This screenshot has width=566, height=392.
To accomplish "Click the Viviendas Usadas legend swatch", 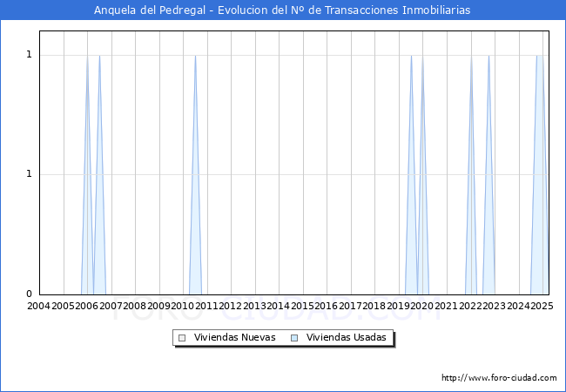I will coord(294,338).
